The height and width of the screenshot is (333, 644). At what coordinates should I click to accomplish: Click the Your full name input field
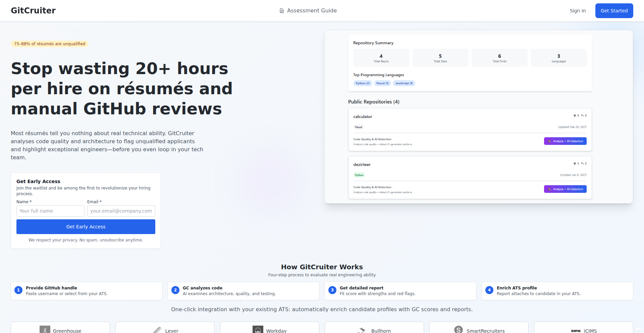coord(50,211)
